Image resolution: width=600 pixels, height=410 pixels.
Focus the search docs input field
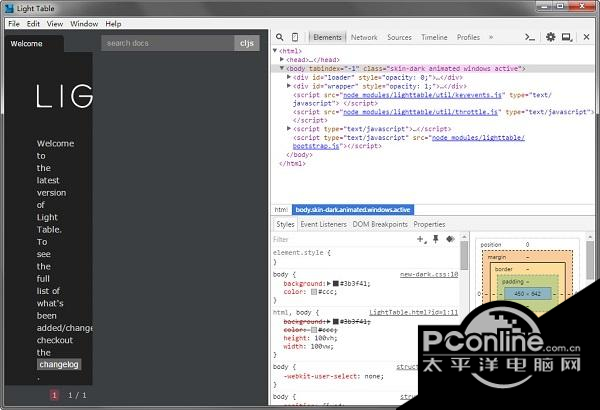point(168,43)
